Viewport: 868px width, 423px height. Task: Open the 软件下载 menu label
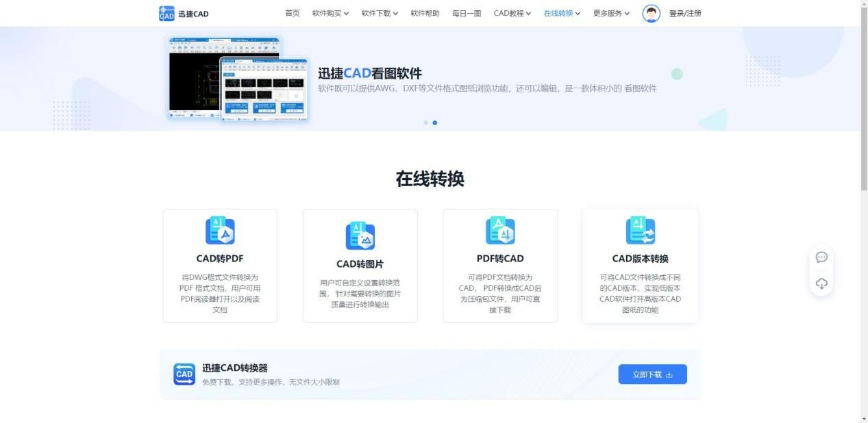click(376, 13)
